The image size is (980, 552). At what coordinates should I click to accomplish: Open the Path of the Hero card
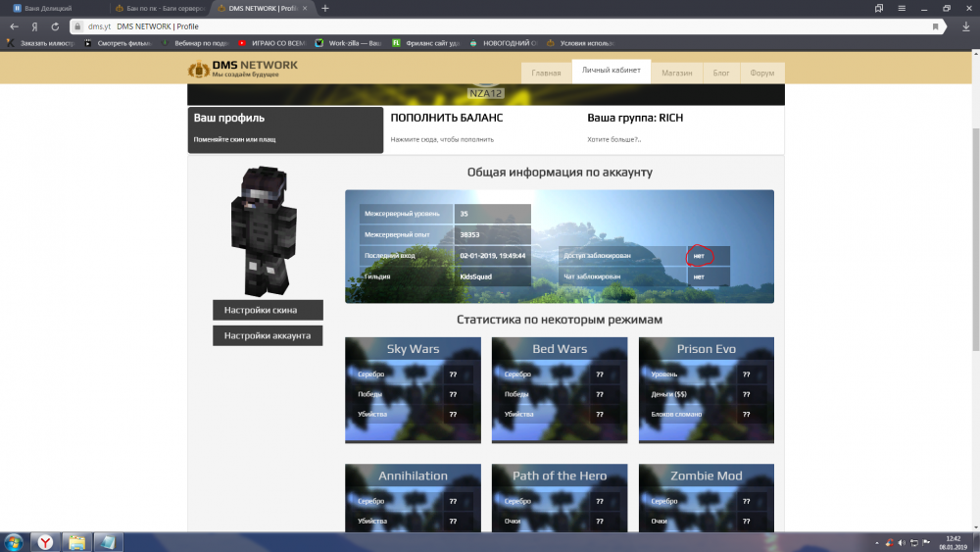click(560, 498)
